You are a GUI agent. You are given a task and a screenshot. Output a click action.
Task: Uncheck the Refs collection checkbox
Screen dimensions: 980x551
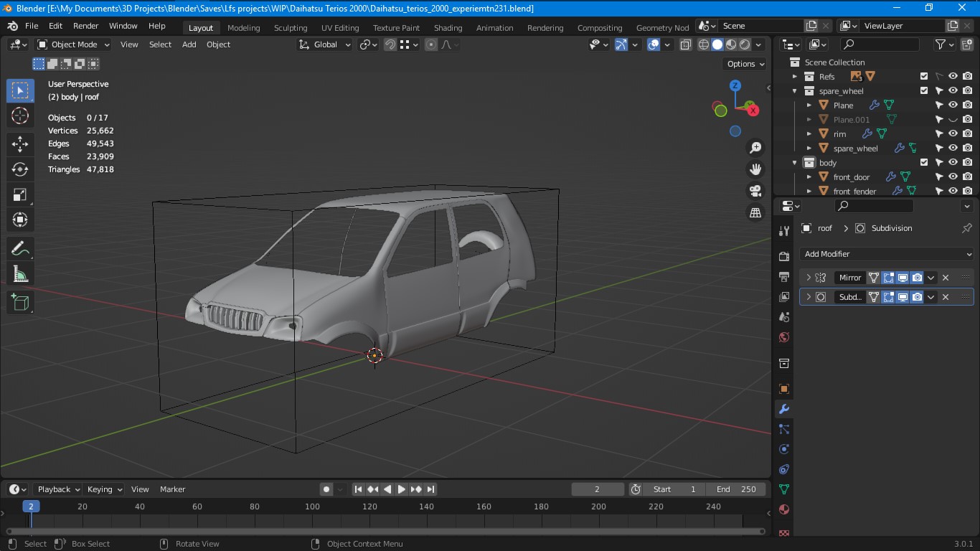[924, 77]
